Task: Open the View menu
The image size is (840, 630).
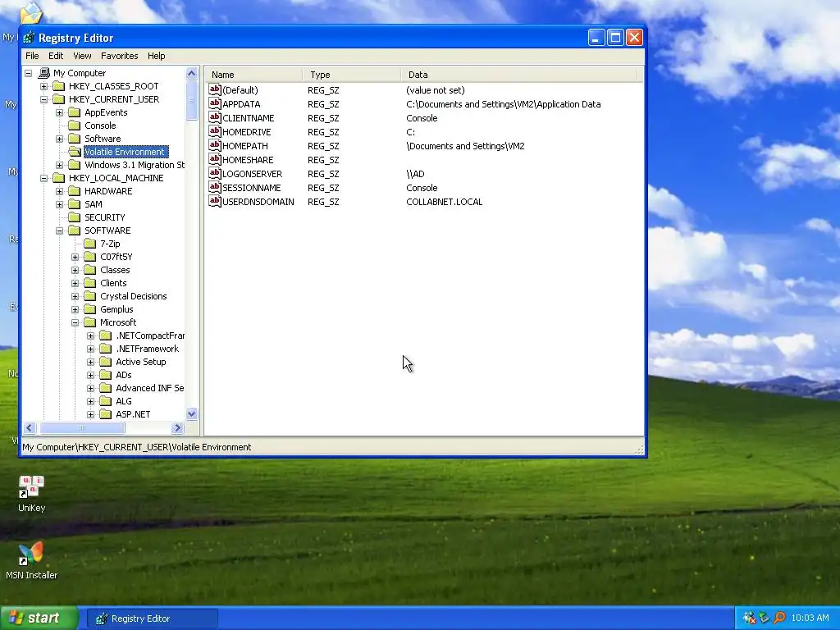Action: pyautogui.click(x=82, y=56)
